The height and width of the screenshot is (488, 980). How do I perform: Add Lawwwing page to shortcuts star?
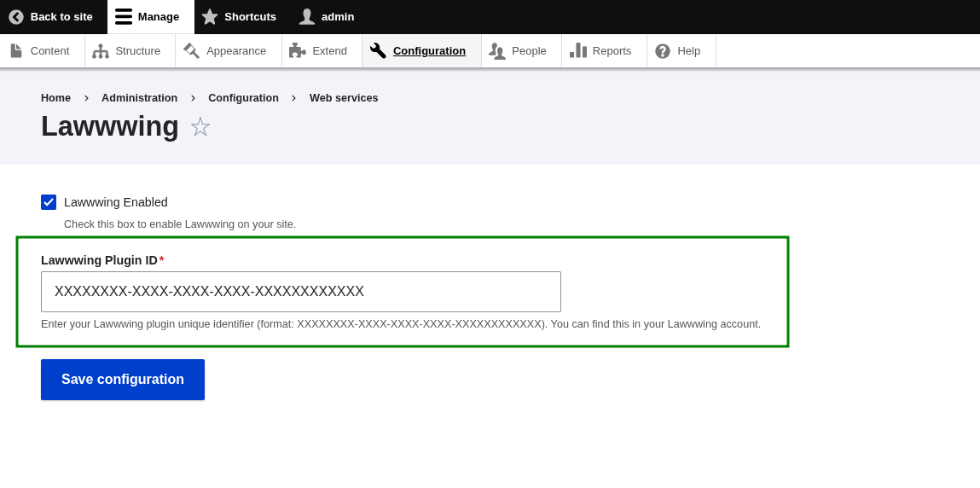tap(200, 127)
